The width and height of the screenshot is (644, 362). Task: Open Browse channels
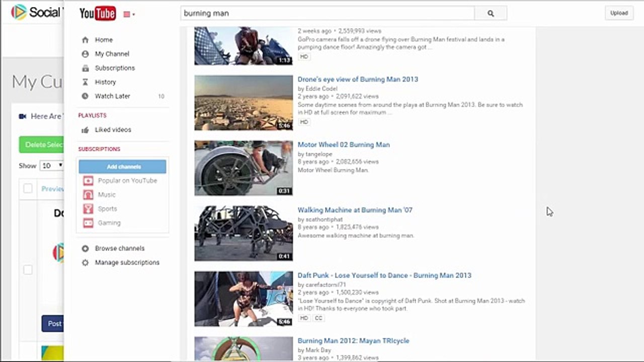(x=120, y=248)
